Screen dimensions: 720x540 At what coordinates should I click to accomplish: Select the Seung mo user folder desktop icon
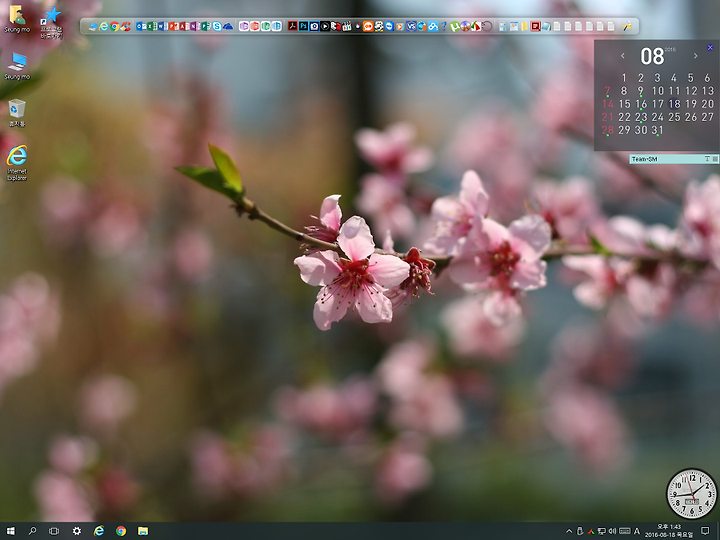click(x=17, y=18)
